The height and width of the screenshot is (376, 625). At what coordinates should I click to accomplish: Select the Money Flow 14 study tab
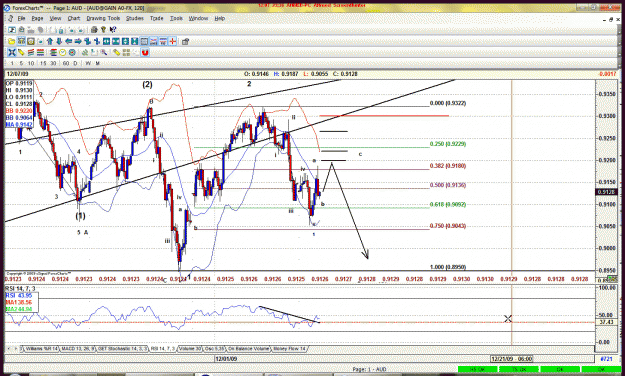[290, 349]
